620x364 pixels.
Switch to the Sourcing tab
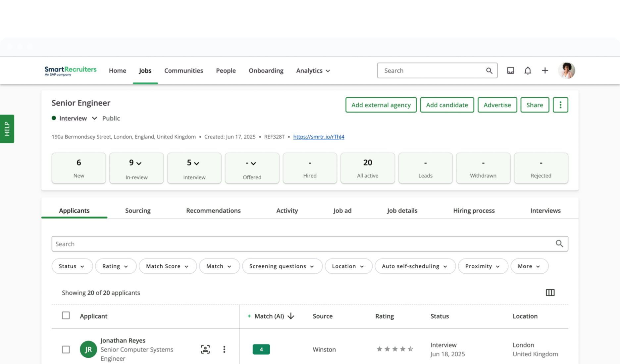(x=138, y=210)
